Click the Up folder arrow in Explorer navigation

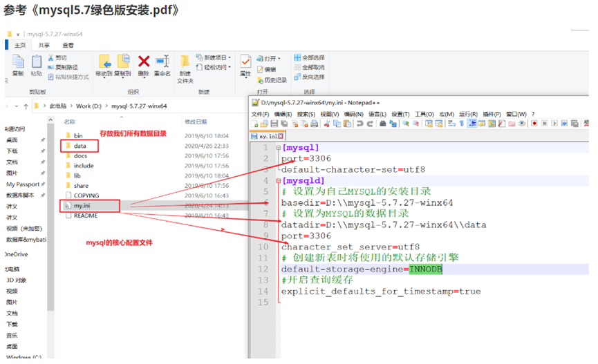(26, 106)
